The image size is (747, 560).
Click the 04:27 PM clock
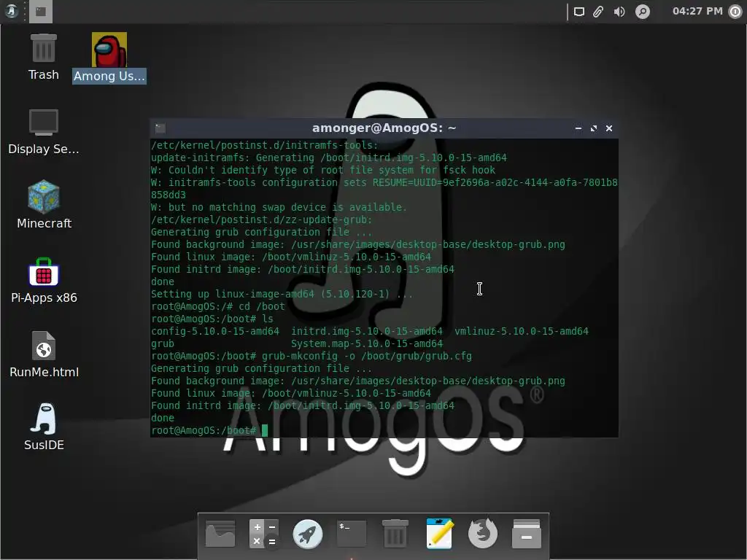pos(697,11)
